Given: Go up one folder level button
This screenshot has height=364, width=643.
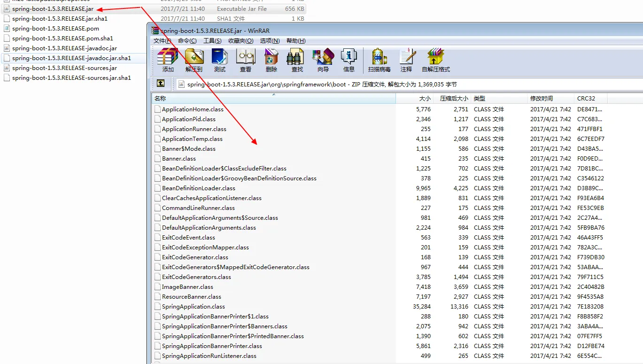Looking at the screenshot, I should [161, 83].
